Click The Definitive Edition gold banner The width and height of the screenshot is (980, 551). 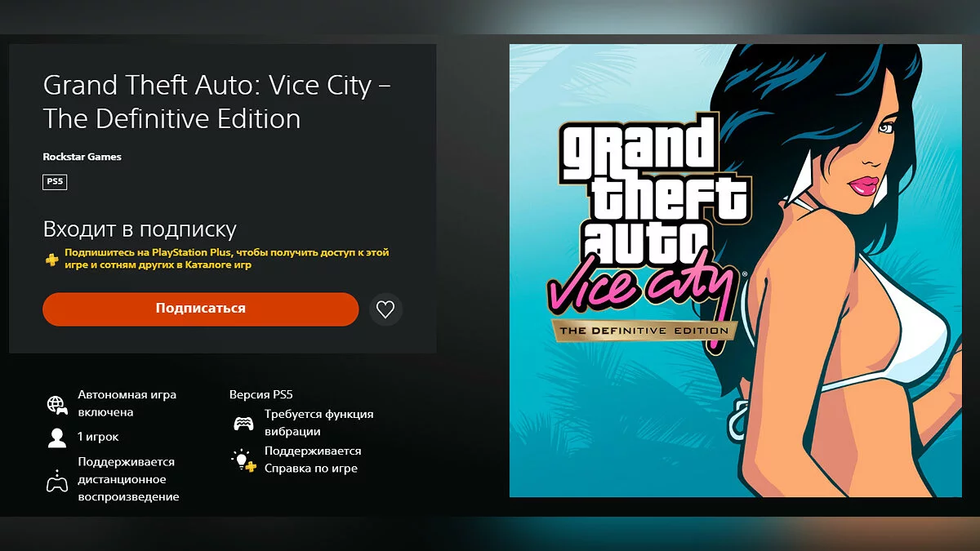645,331
